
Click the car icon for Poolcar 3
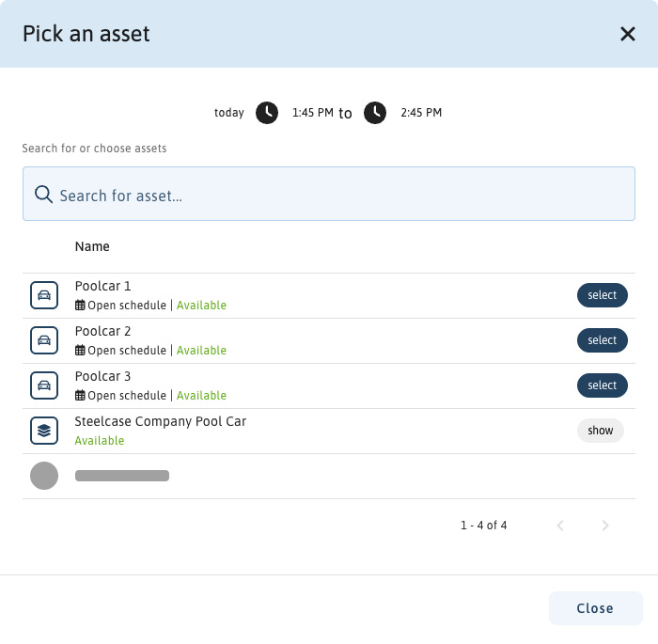click(x=44, y=385)
